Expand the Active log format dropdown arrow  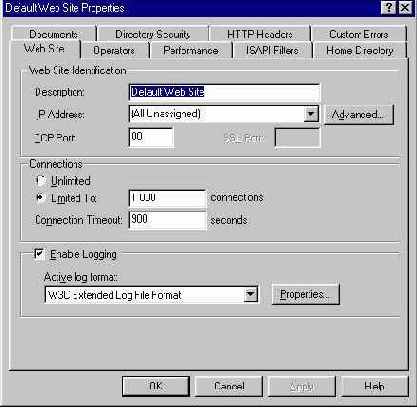point(250,294)
